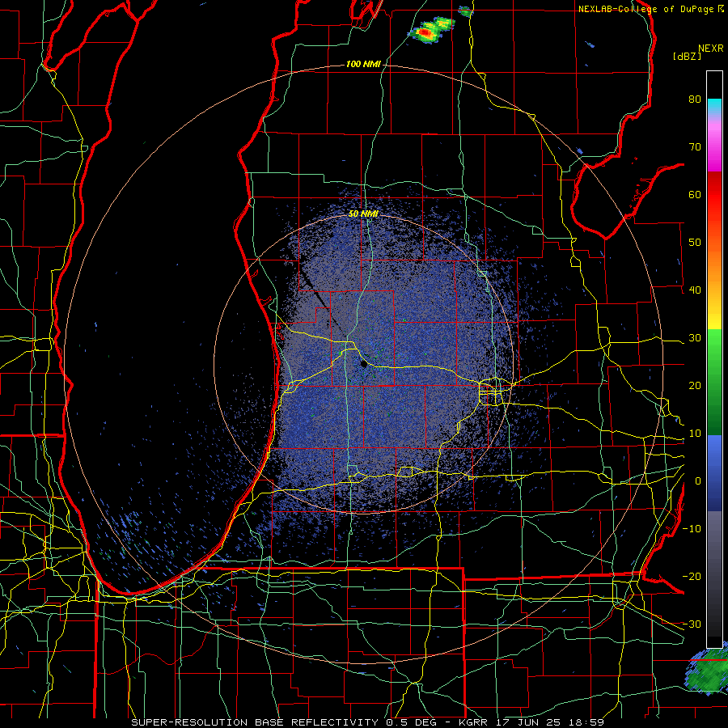Click the "0" value on the dBZ scale
The width and height of the screenshot is (728, 728).
click(x=698, y=481)
